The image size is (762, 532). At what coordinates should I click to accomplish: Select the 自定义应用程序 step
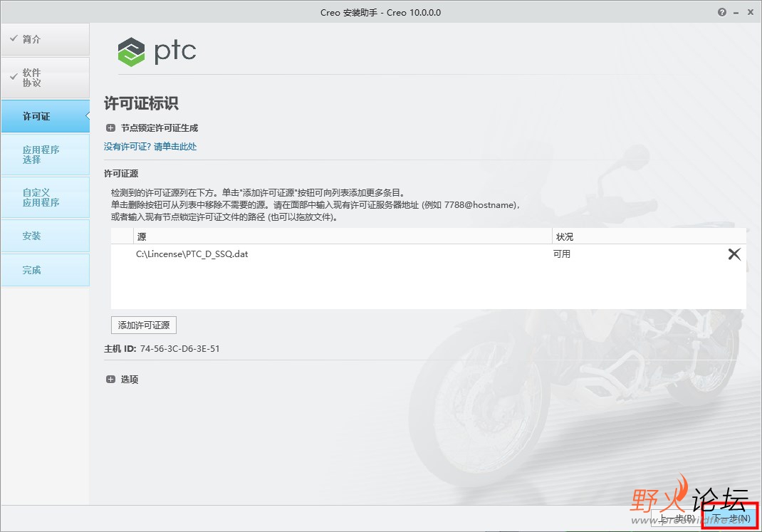[45, 197]
